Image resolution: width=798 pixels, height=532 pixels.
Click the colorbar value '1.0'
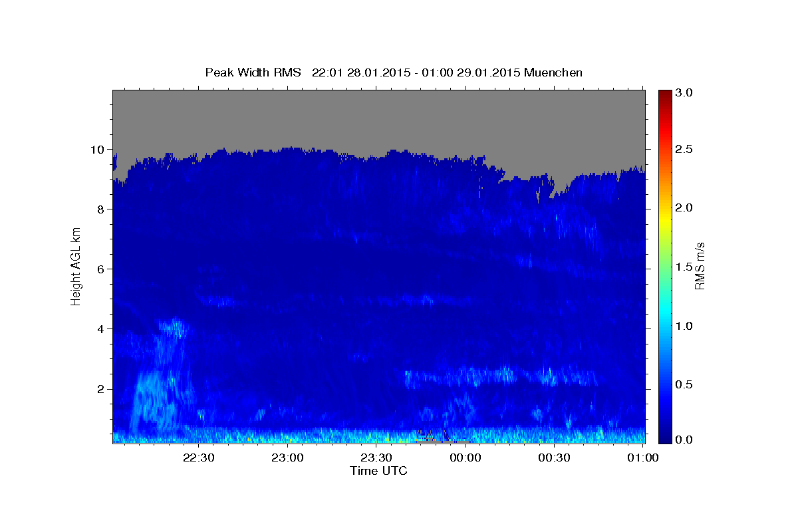coord(683,326)
